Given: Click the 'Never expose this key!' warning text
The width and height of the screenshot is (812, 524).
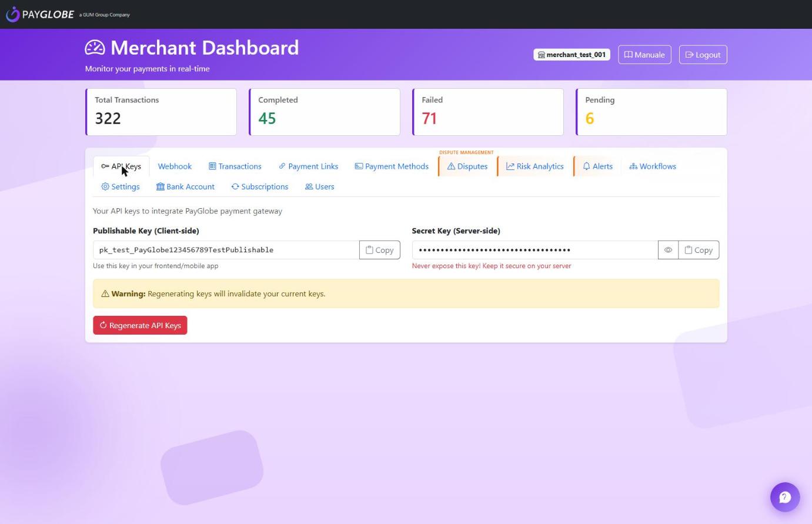Looking at the screenshot, I should [x=492, y=266].
